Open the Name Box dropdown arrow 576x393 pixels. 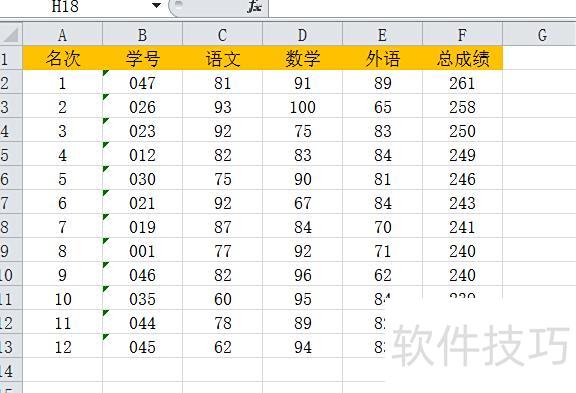(156, 6)
